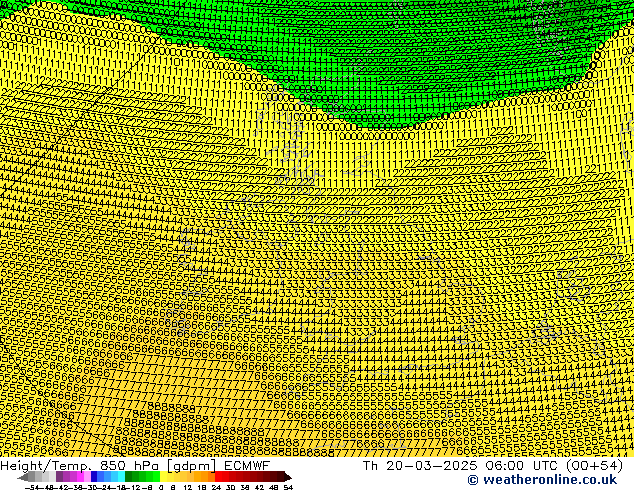This screenshot has height=490, width=634.
Task: Click the '-54' label on legend scale
Action: pyautogui.click(x=32, y=487)
